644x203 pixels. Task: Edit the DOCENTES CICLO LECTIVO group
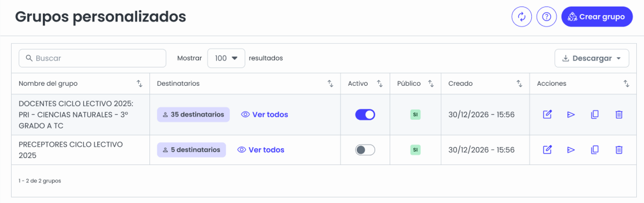[x=547, y=115]
